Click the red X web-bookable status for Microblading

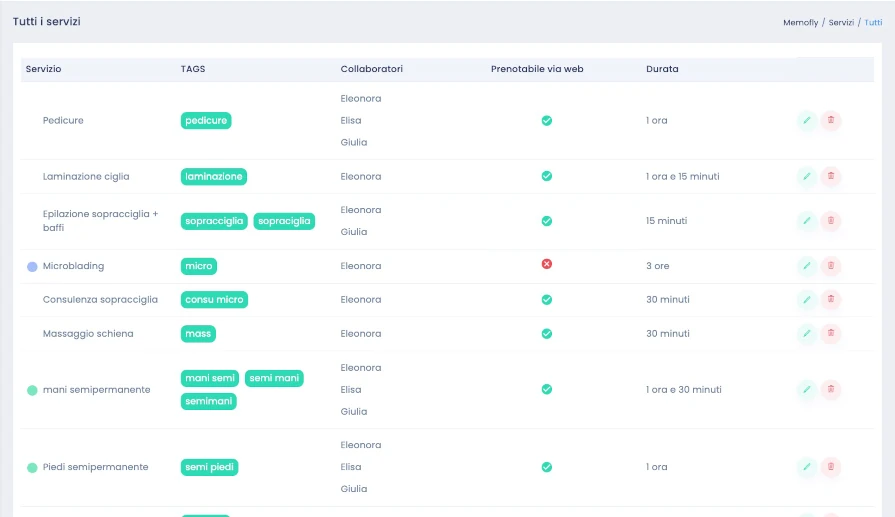(x=547, y=265)
